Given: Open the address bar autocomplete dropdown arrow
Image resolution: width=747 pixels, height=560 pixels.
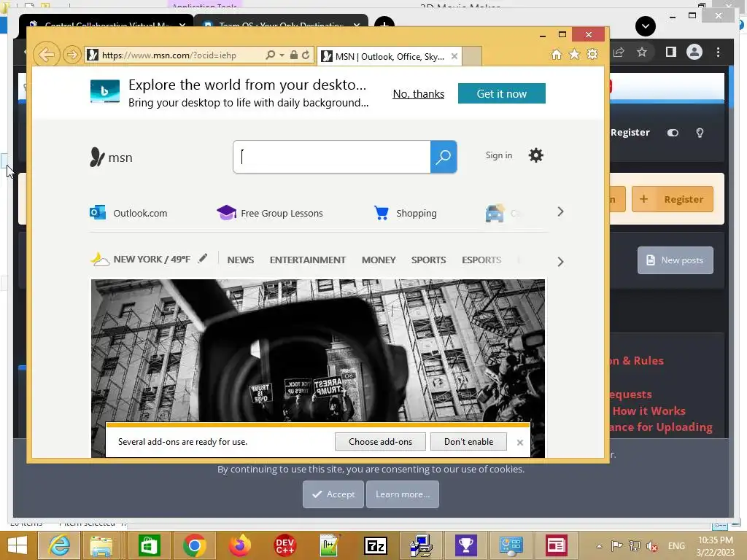Looking at the screenshot, I should (x=282, y=55).
